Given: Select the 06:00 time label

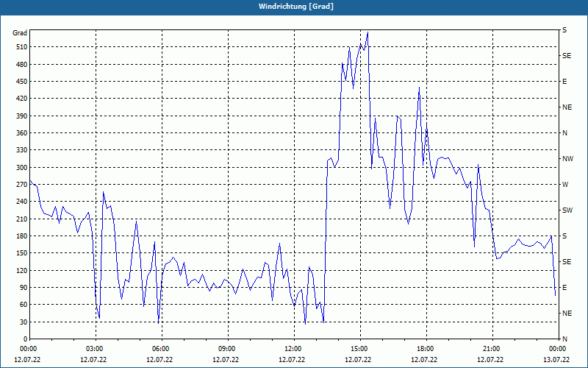Looking at the screenshot, I should (162, 348).
